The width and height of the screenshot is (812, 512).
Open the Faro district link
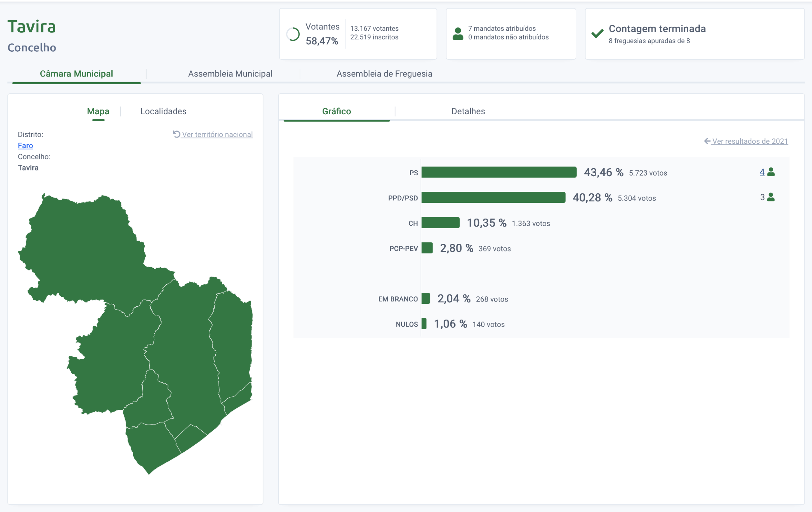pos(25,145)
